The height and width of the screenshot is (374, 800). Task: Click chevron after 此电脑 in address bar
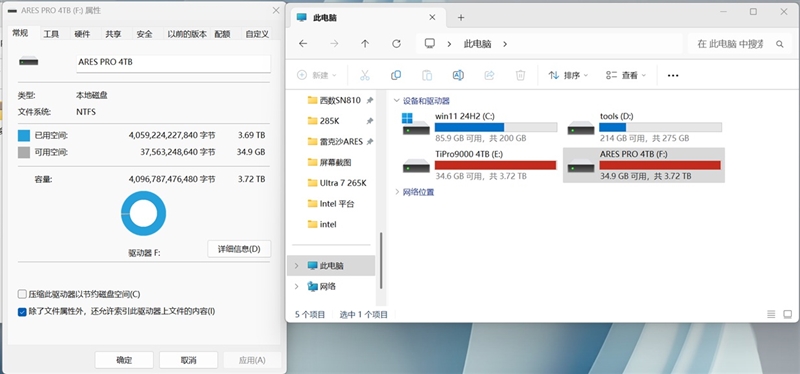coord(505,44)
